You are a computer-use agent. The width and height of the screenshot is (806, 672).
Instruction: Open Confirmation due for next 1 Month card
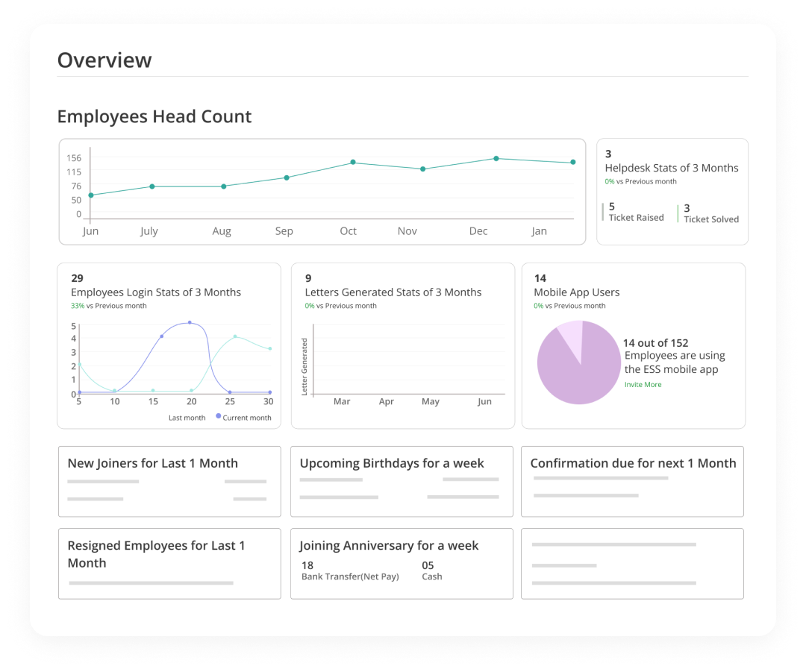[632, 481]
